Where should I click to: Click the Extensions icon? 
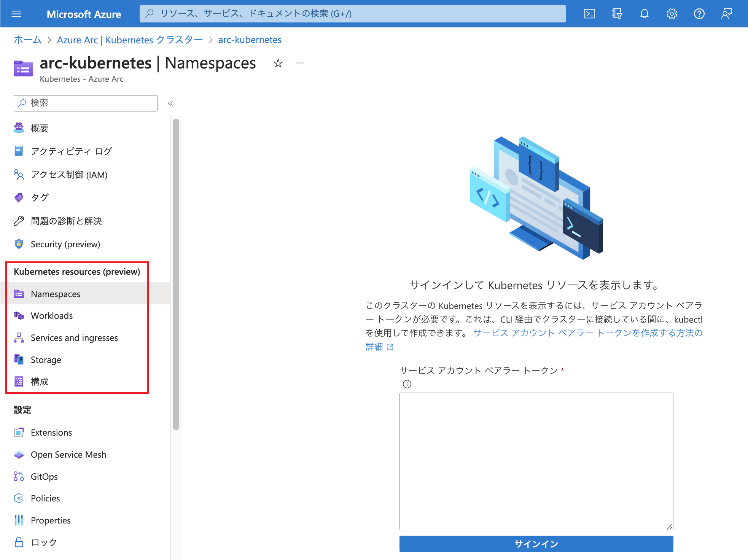pos(19,433)
